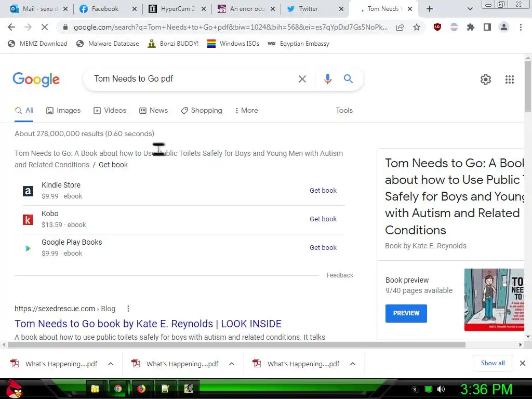Start a voice search with microphone
This screenshot has height=399, width=532.
327,79
